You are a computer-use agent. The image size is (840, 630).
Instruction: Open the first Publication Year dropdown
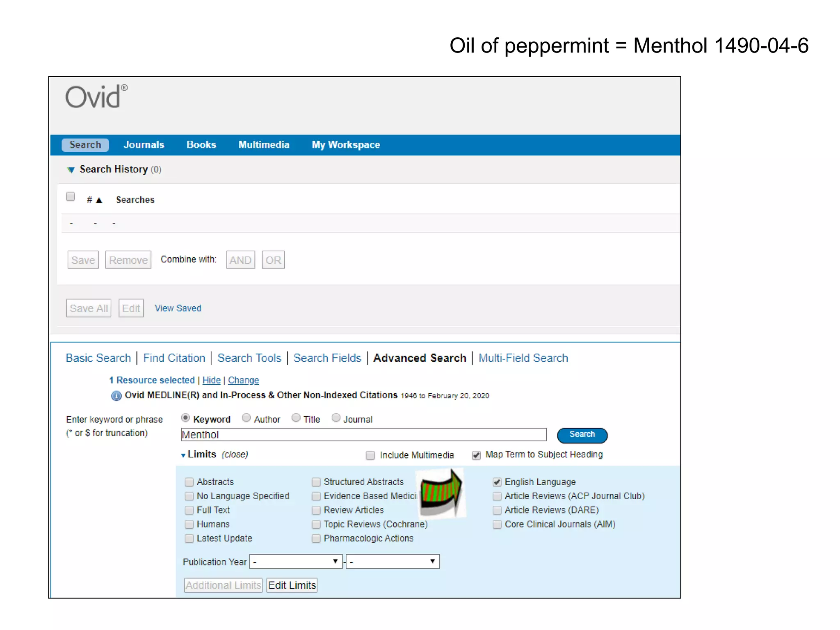(x=296, y=562)
